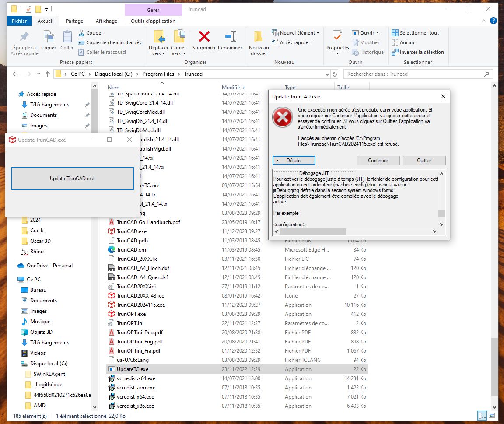The height and width of the screenshot is (424, 504).
Task: Click the file list vertical scrollbar
Action: (x=495, y=367)
